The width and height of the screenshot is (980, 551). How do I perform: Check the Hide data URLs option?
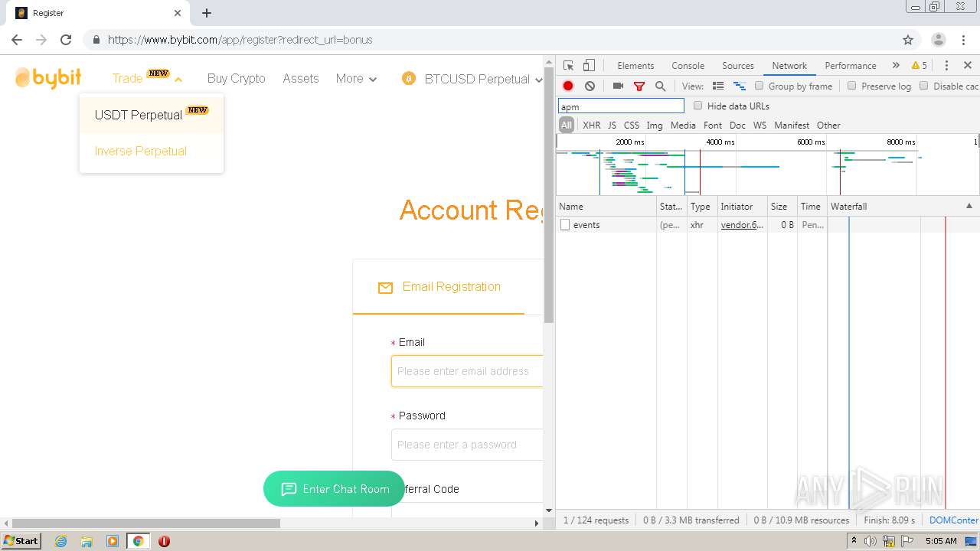(697, 106)
